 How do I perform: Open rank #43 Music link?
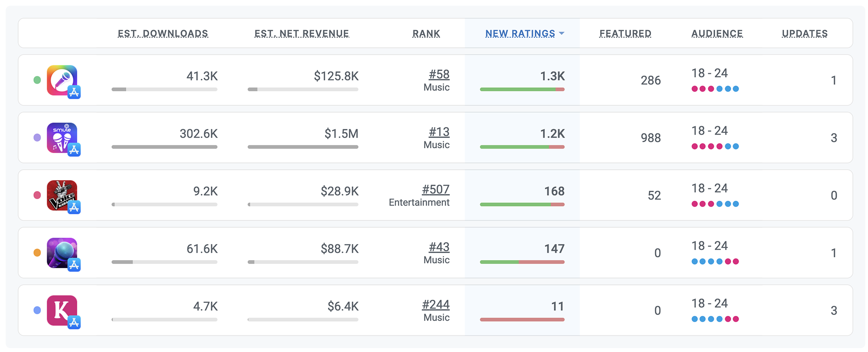point(439,247)
